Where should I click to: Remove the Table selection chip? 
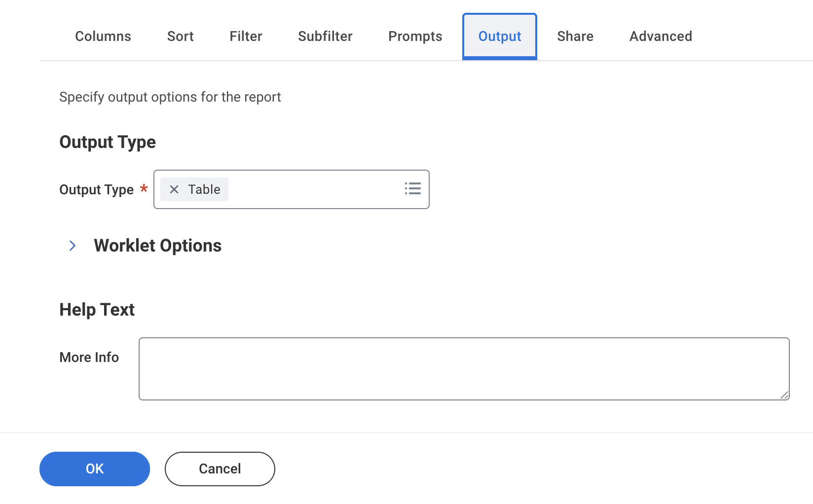174,189
